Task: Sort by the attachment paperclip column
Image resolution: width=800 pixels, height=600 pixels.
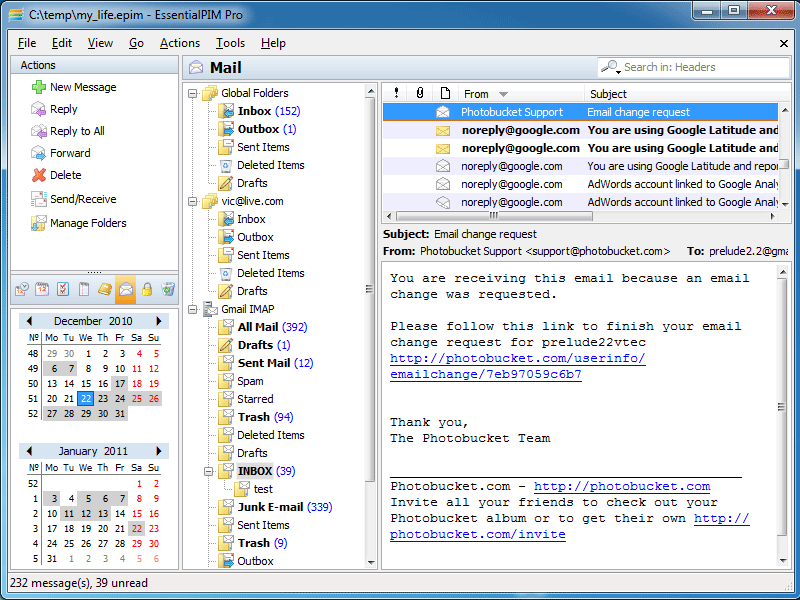Action: pos(420,93)
